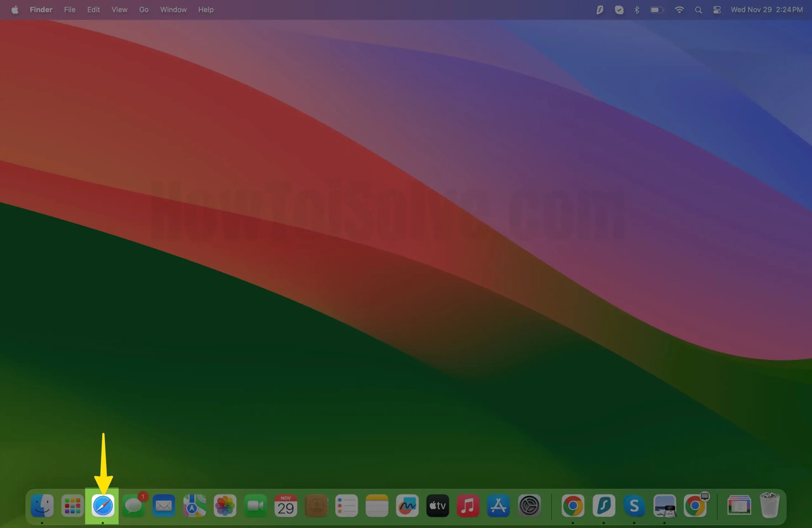Open the Apple TV app
812x528 pixels.
(437, 505)
